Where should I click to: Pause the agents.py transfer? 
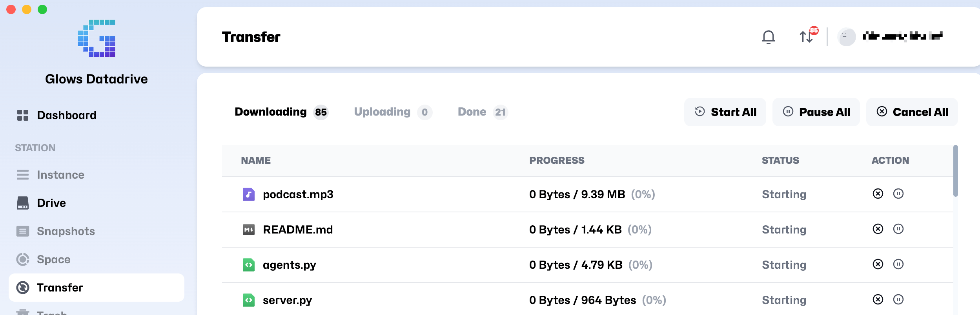click(898, 264)
